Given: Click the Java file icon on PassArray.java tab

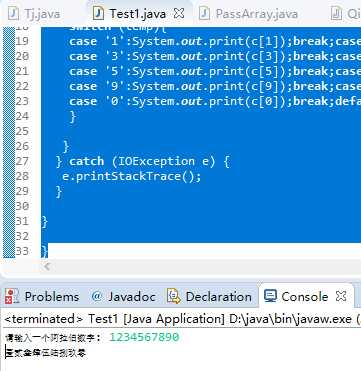Looking at the screenshot, I should coord(204,14).
